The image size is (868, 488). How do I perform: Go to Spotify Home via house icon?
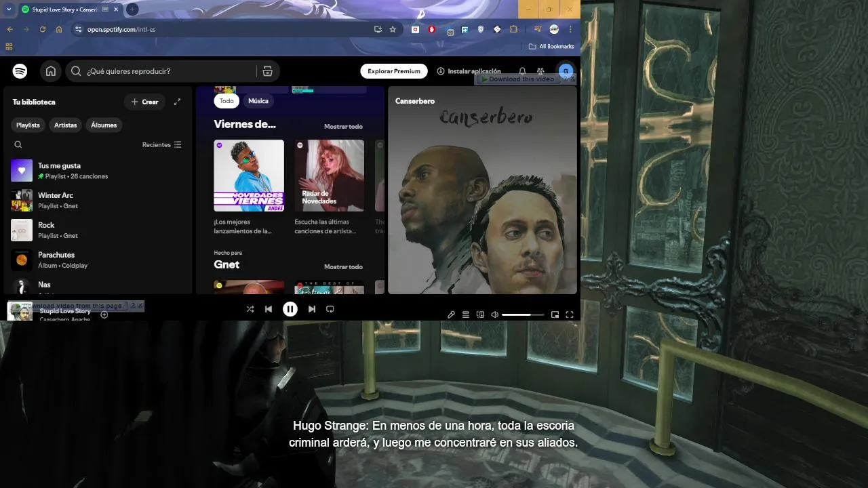coord(51,71)
